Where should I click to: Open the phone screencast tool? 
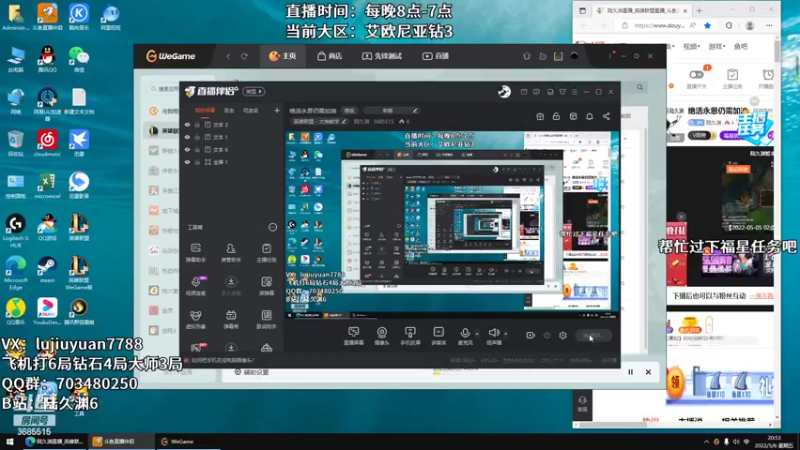click(x=410, y=336)
